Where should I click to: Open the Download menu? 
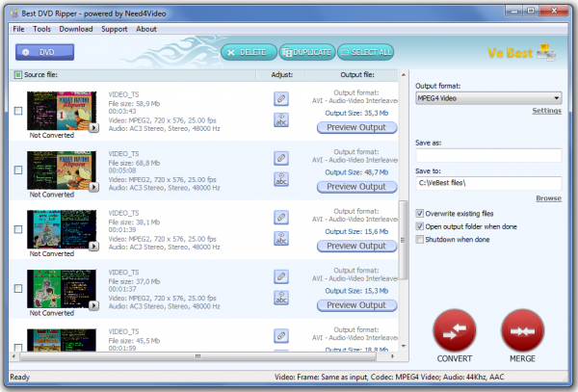pyautogui.click(x=76, y=29)
